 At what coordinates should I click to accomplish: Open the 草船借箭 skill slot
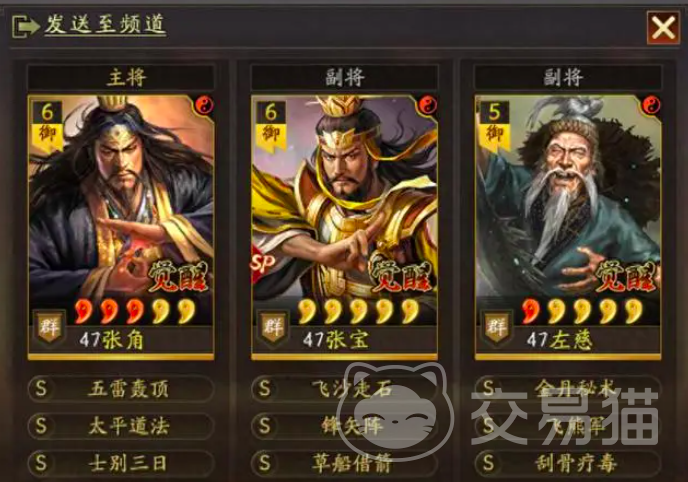344,463
